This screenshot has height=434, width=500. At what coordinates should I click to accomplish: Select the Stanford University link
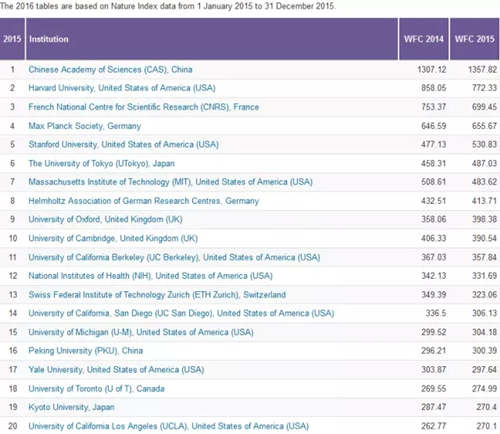click(x=123, y=144)
